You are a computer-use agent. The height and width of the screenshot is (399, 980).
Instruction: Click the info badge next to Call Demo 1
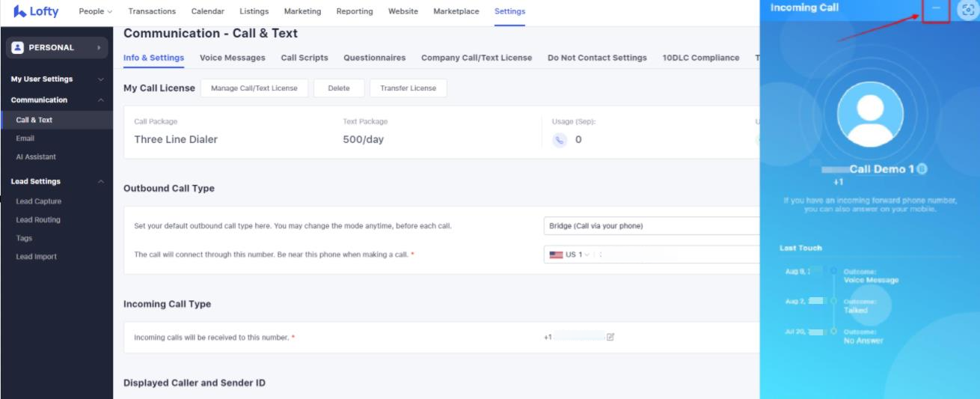click(x=922, y=169)
